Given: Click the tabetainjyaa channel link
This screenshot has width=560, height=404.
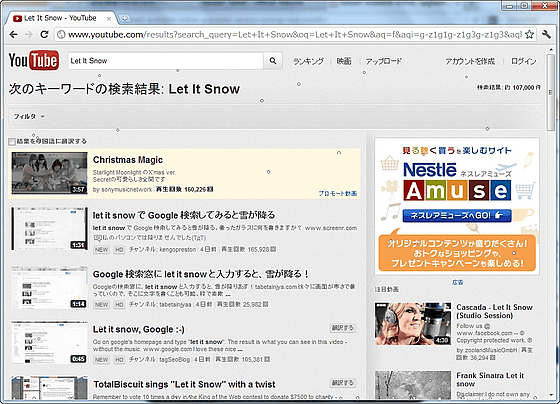Looking at the screenshot, I should click(175, 304).
